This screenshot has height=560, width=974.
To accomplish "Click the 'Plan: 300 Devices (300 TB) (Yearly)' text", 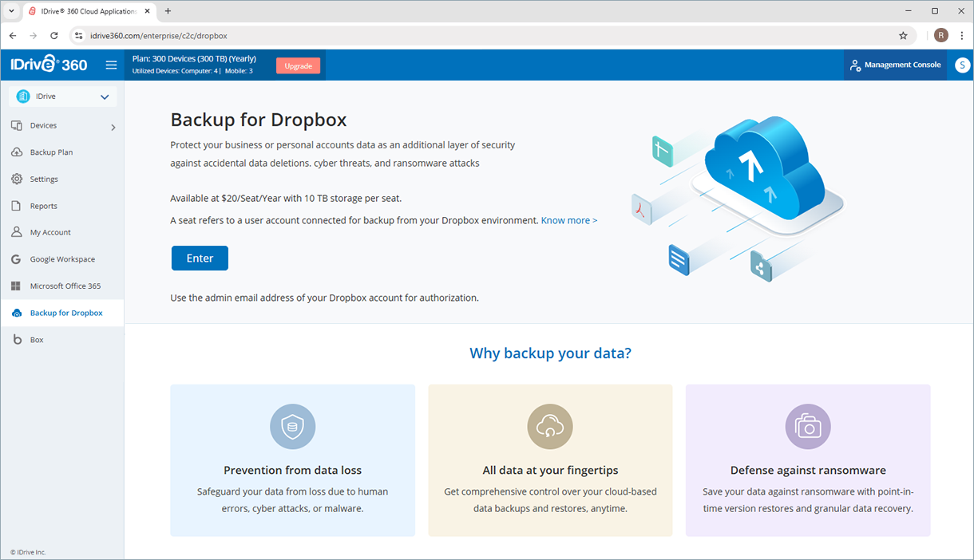I will tap(194, 59).
